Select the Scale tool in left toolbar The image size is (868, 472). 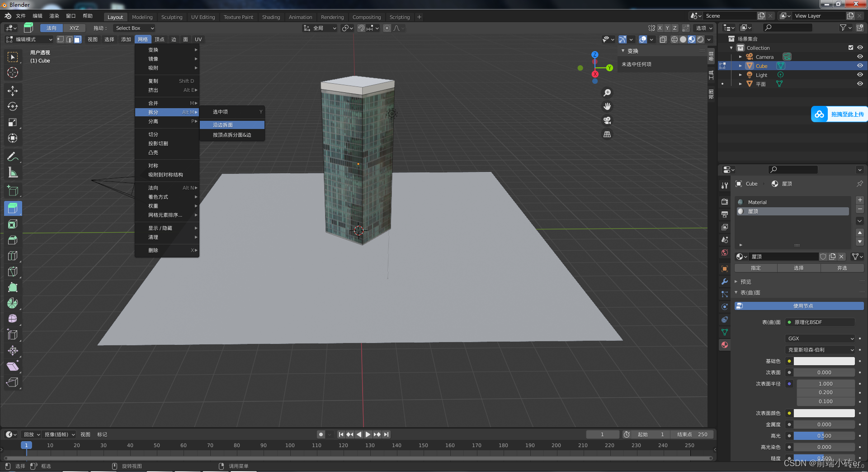pyautogui.click(x=13, y=122)
